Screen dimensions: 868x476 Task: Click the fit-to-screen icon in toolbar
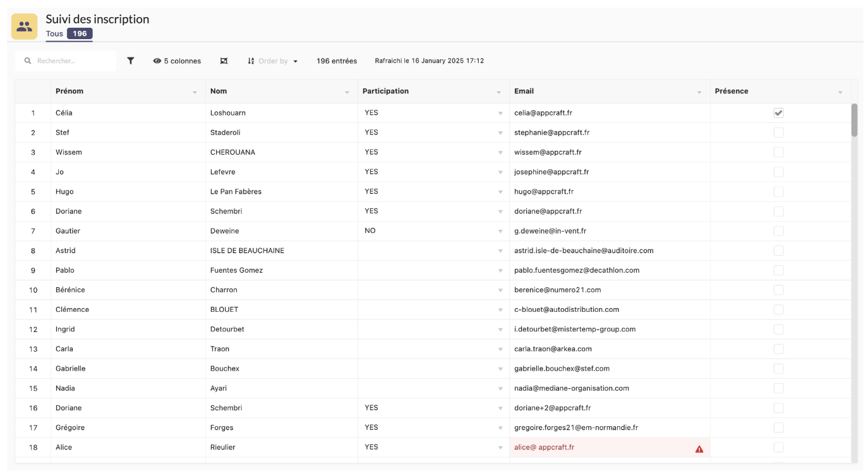(x=224, y=61)
